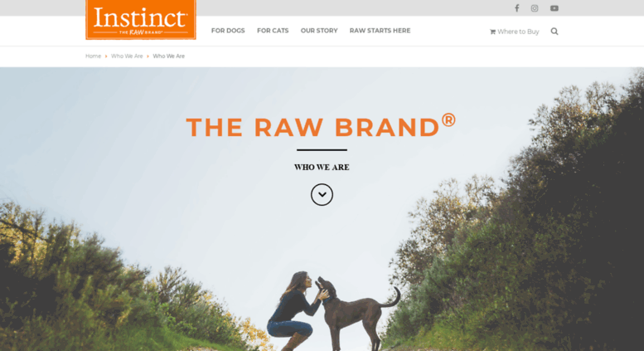The image size is (644, 351).
Task: Click second orange breadcrumb arrow
Action: (148, 56)
